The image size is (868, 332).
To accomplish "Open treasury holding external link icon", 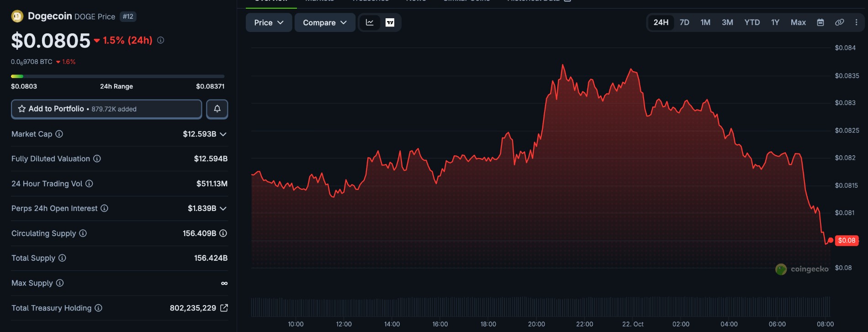I will click(x=224, y=308).
